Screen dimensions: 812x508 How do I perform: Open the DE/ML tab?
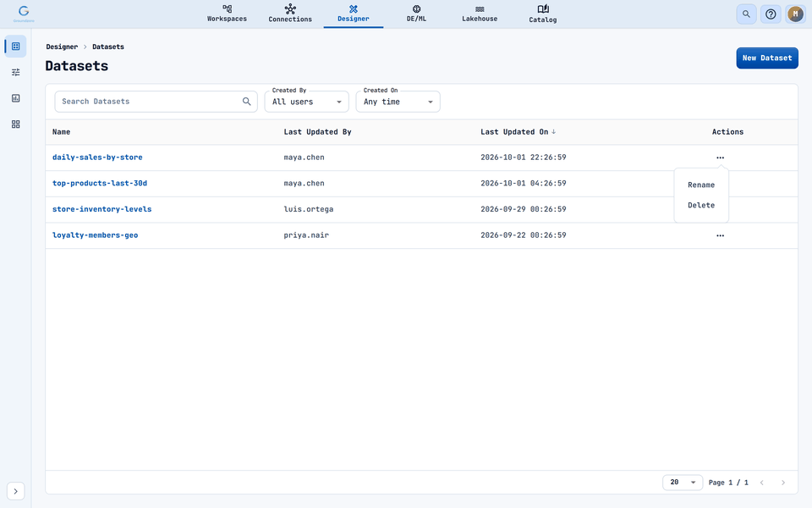point(416,14)
